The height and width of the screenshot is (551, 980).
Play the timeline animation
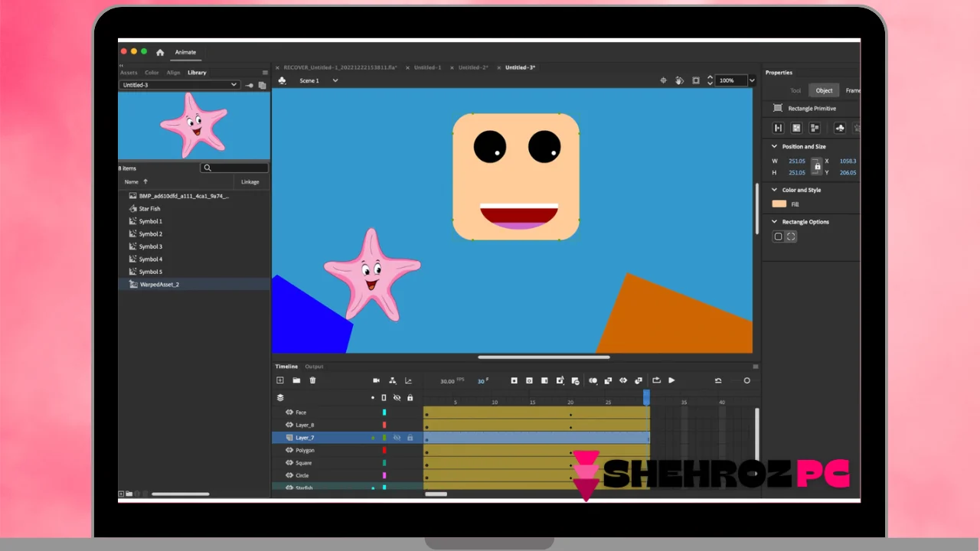pyautogui.click(x=671, y=380)
